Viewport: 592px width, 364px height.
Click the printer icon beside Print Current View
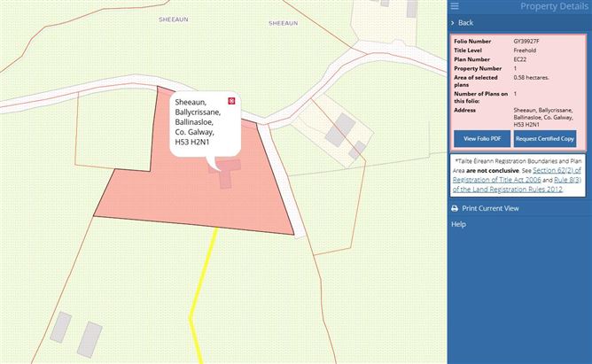pyautogui.click(x=455, y=208)
